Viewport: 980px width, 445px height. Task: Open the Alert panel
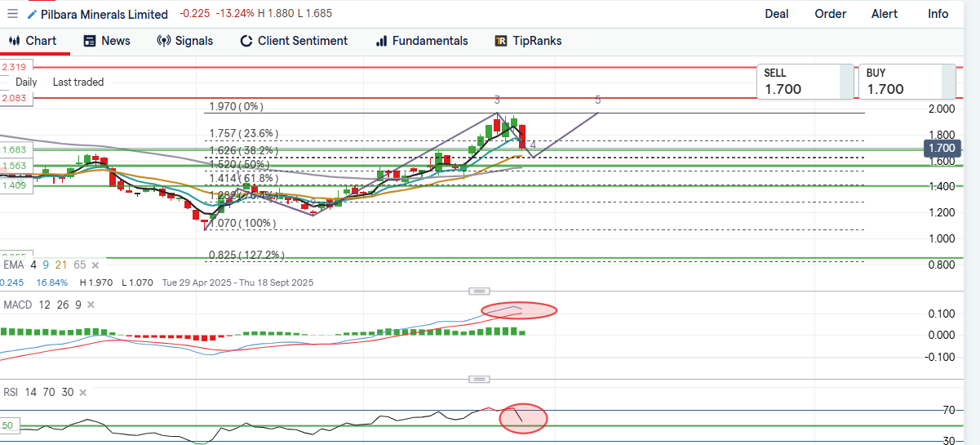884,14
